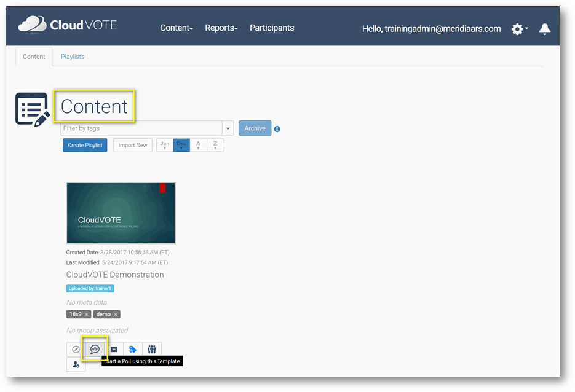The image size is (575, 392).
Task: Click the Hello trainingadmin greeting text
Action: (431, 29)
